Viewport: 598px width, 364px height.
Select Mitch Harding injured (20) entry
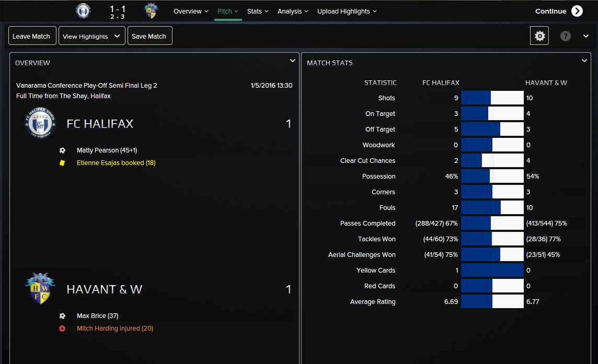tap(115, 328)
